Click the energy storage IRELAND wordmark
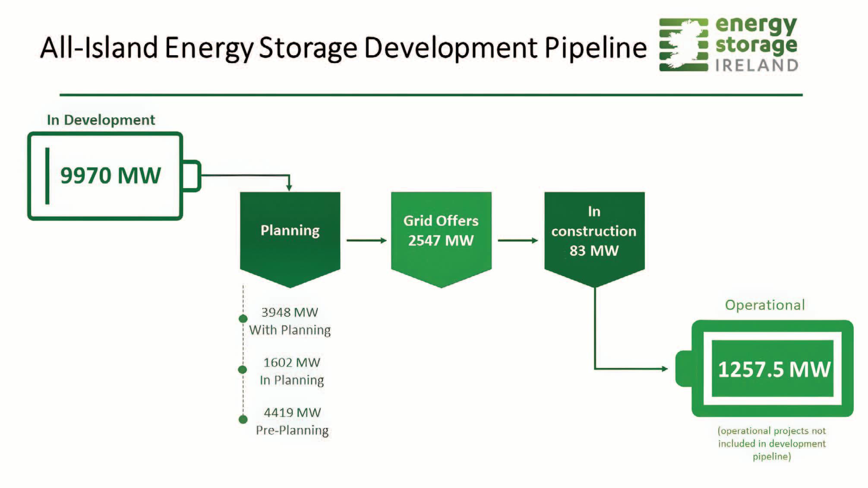The height and width of the screenshot is (488, 868). tap(756, 44)
